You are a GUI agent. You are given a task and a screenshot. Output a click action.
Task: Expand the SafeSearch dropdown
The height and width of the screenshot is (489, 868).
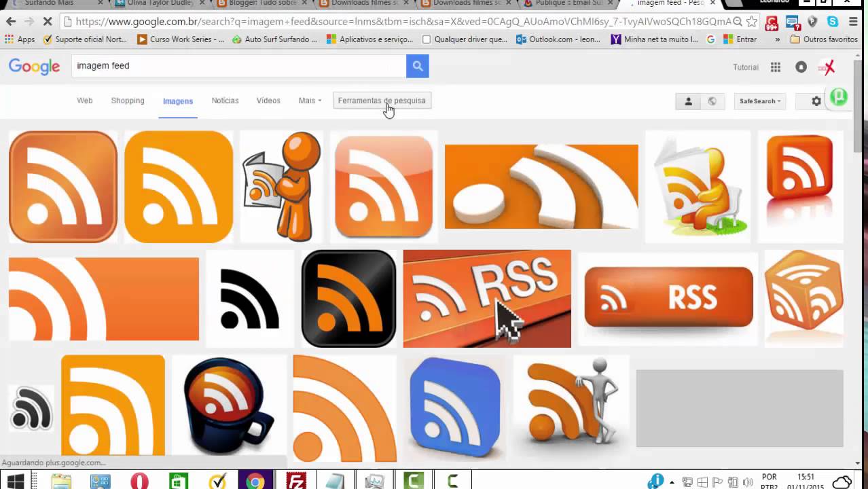coord(760,101)
